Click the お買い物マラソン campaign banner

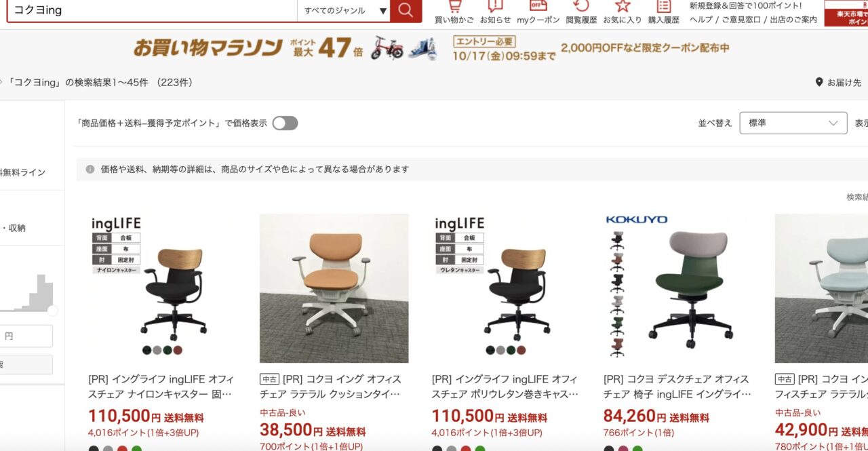point(431,47)
